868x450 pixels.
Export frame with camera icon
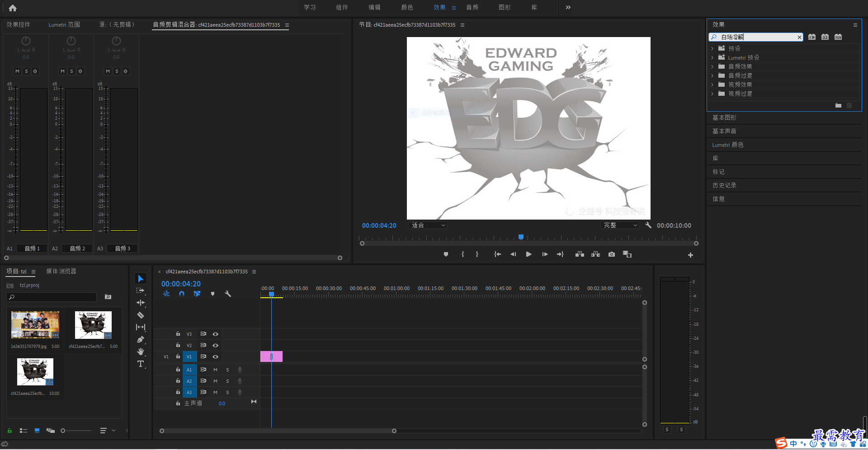612,254
